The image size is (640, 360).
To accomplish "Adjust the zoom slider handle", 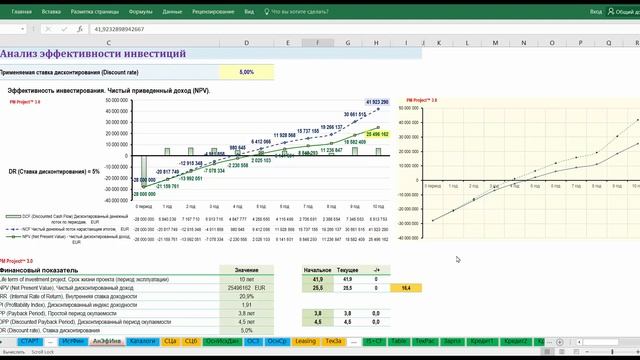I will tap(612, 351).
